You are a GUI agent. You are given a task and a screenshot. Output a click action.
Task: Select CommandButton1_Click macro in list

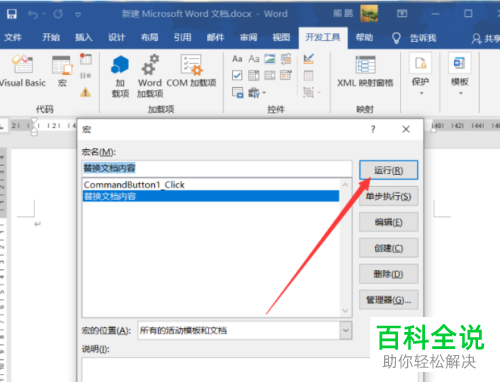pyautogui.click(x=211, y=185)
